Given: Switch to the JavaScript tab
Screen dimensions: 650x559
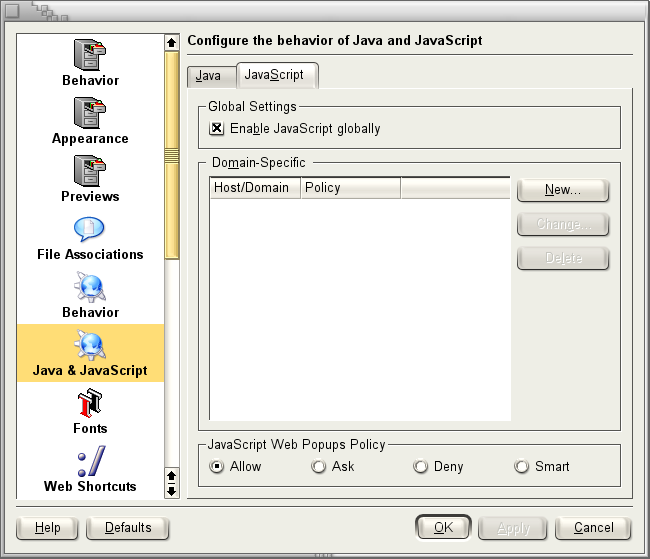Looking at the screenshot, I should [277, 75].
